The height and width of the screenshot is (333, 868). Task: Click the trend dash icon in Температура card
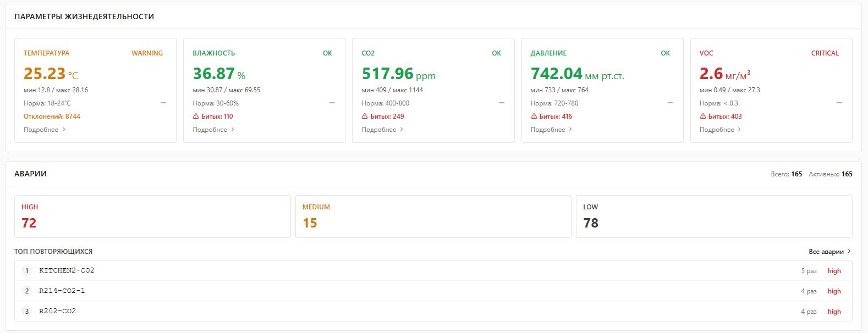pos(163,103)
